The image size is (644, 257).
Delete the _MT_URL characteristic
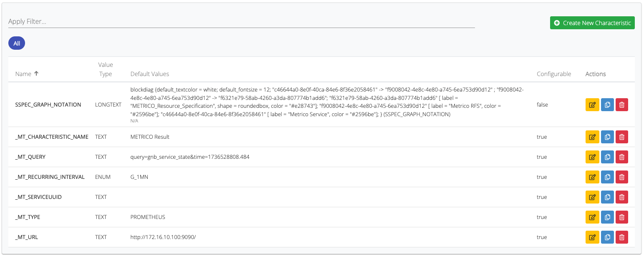[x=621, y=237]
